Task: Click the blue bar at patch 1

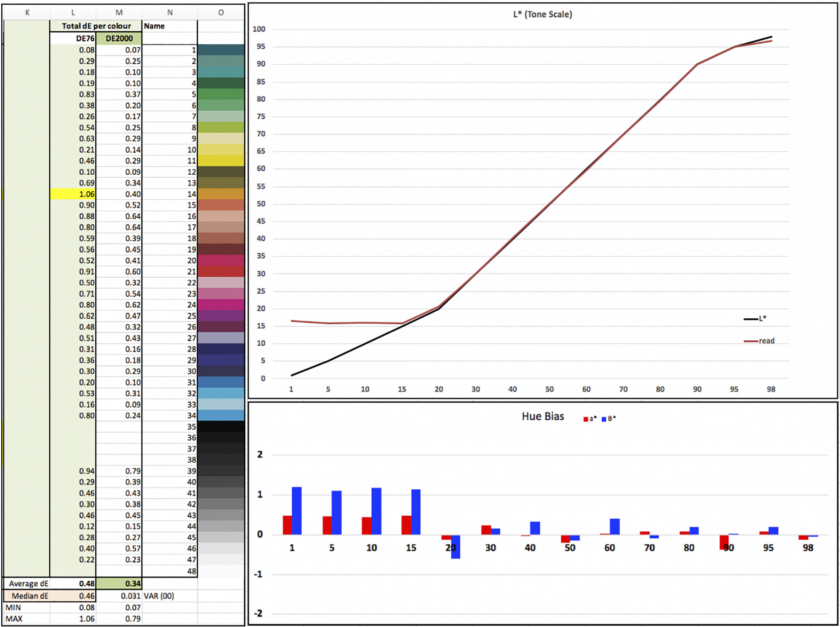Action: [297, 511]
